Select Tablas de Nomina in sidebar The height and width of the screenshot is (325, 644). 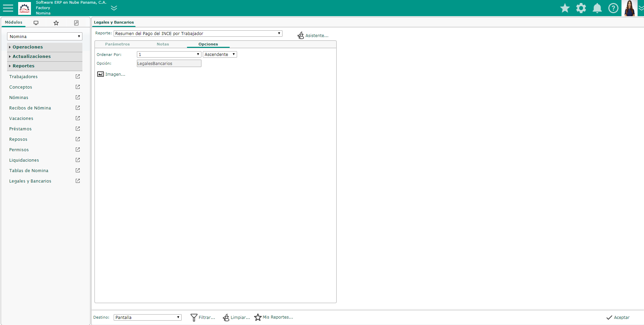[29, 171]
